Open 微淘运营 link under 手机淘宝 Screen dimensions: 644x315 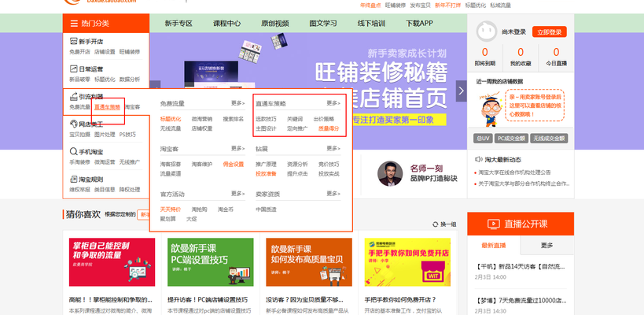click(x=105, y=162)
